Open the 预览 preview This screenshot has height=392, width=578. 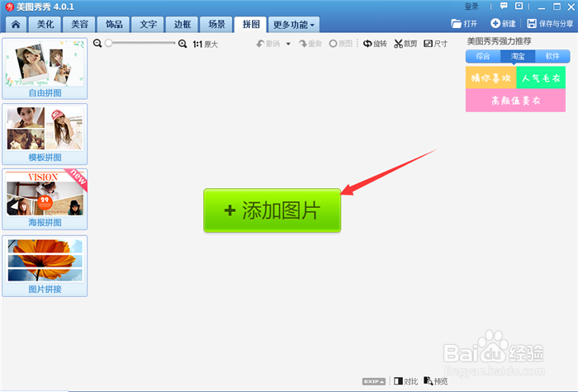tap(435, 381)
